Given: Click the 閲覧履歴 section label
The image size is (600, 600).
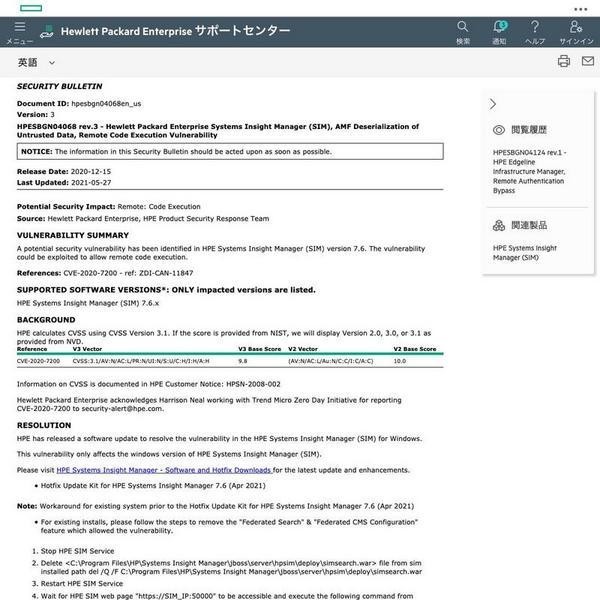Looking at the screenshot, I should 529,130.
